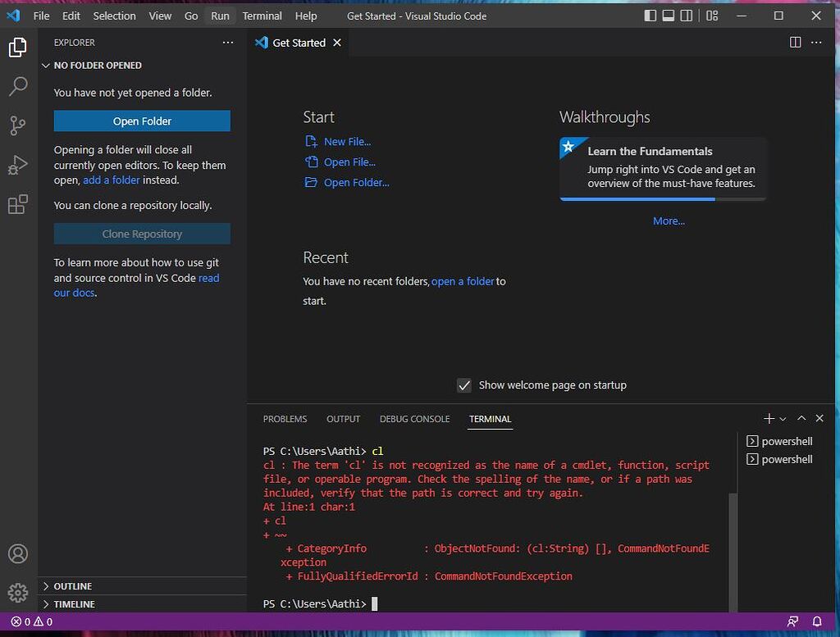
Task: Open the View menu
Action: click(x=160, y=16)
